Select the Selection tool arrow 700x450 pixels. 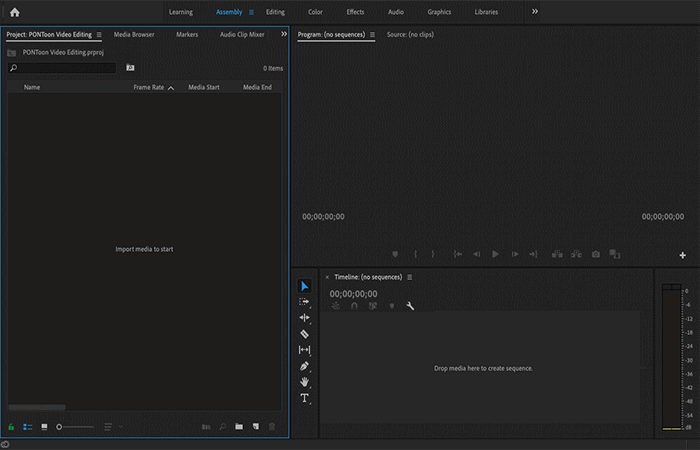coord(304,286)
